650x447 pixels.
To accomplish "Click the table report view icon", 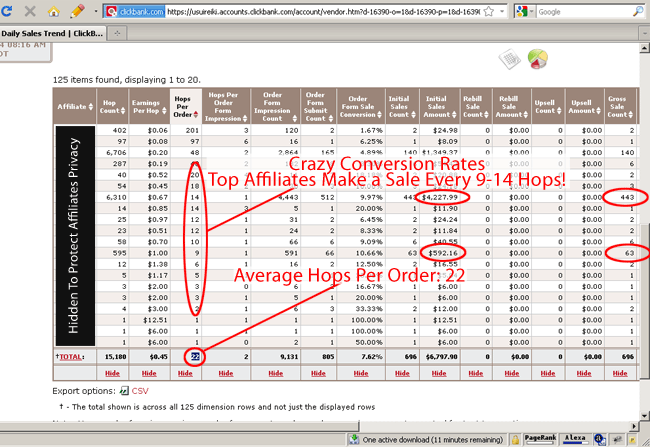I will tap(510, 61).
